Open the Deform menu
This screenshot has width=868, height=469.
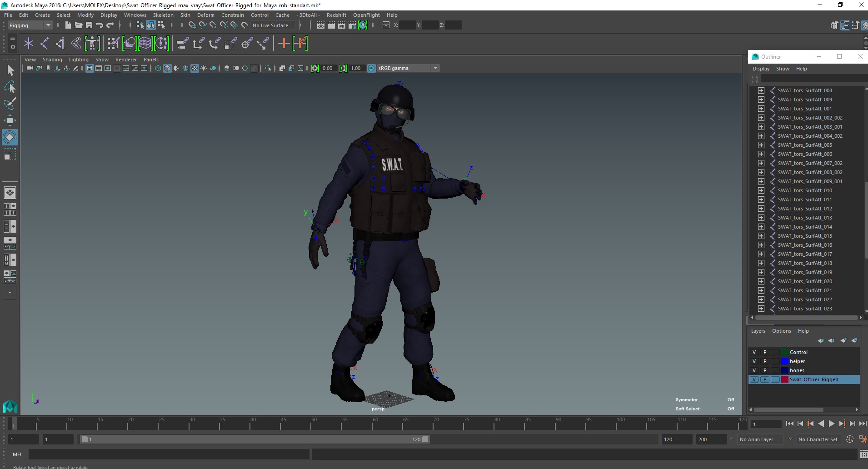[x=205, y=15]
